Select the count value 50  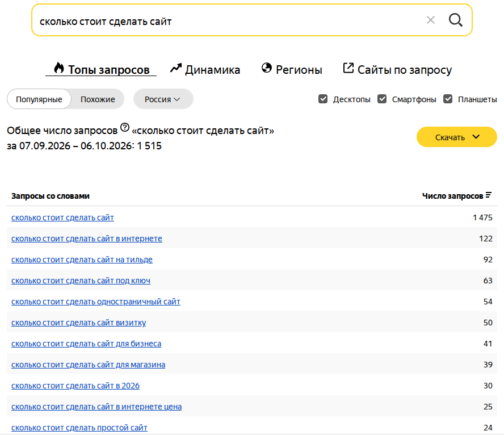(488, 323)
